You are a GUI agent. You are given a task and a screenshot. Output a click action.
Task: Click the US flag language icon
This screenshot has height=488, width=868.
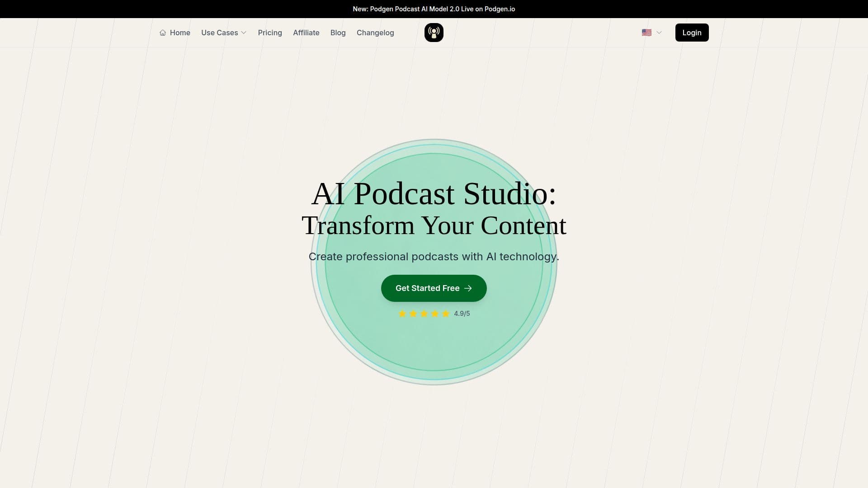coord(646,33)
